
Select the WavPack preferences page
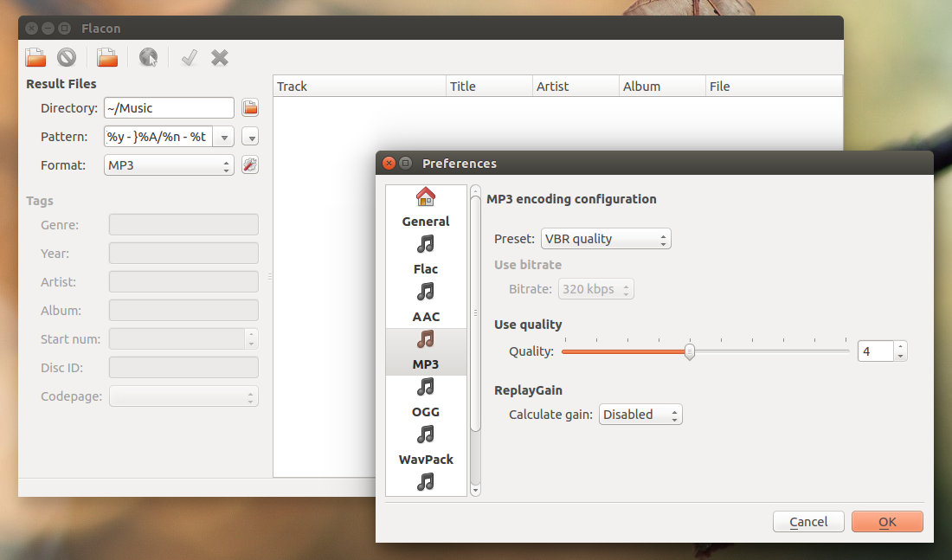[x=426, y=445]
